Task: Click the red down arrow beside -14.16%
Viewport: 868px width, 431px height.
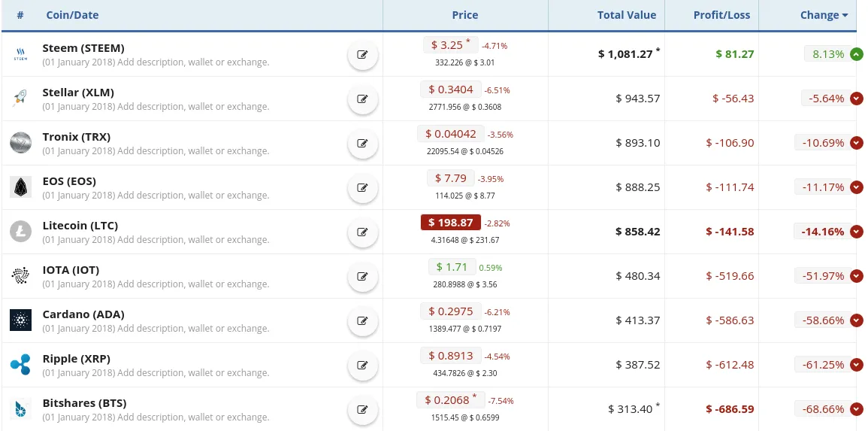Action: click(857, 232)
